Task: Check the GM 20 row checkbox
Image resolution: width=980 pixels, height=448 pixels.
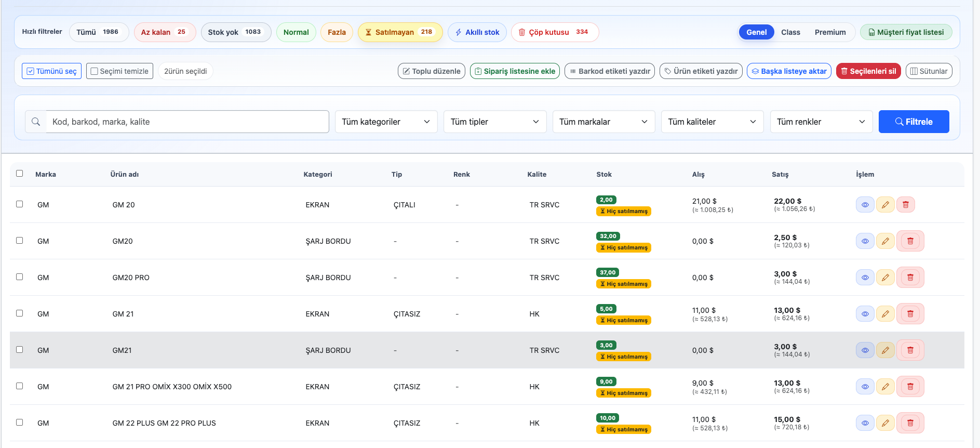Action: pos(19,204)
